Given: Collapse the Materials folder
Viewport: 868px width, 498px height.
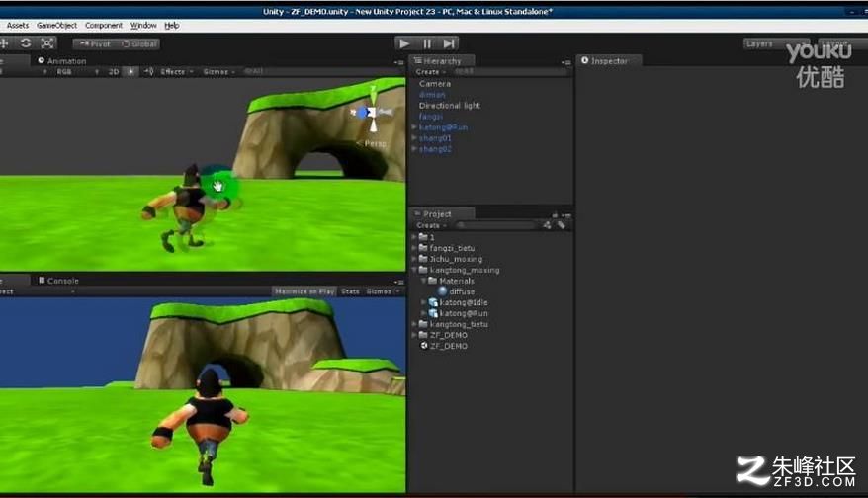Looking at the screenshot, I should pyautogui.click(x=423, y=281).
